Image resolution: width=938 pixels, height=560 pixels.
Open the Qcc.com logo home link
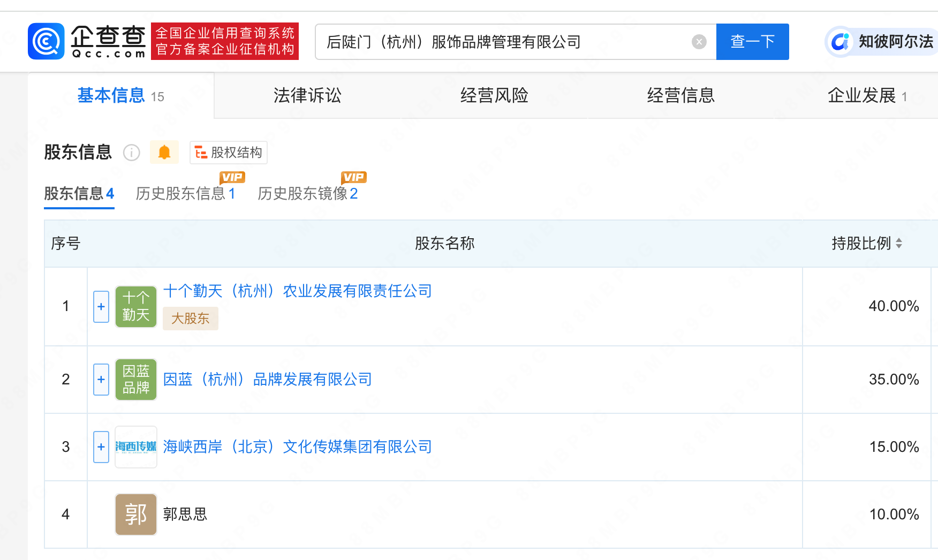[87, 41]
